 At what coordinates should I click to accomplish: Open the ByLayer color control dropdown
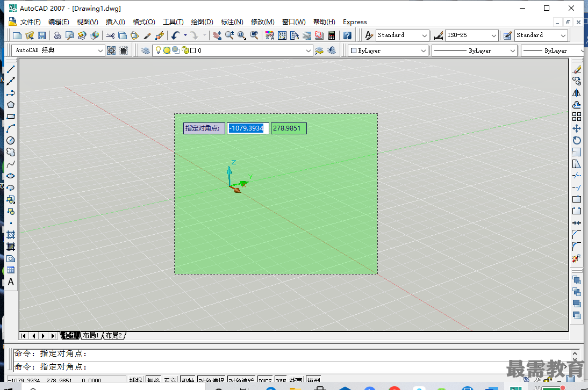[x=424, y=50]
